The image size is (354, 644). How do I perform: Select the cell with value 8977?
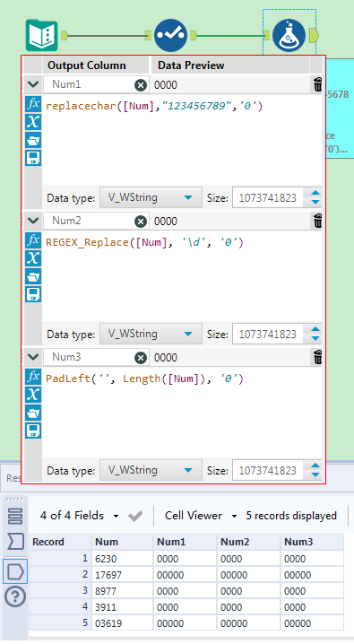click(x=122, y=591)
